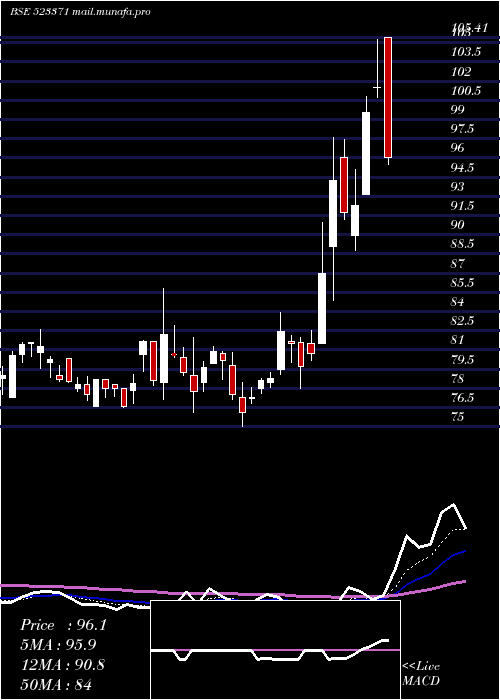Click the 97.5 price axis label
The width and height of the screenshot is (500, 700).
pyautogui.click(x=463, y=129)
